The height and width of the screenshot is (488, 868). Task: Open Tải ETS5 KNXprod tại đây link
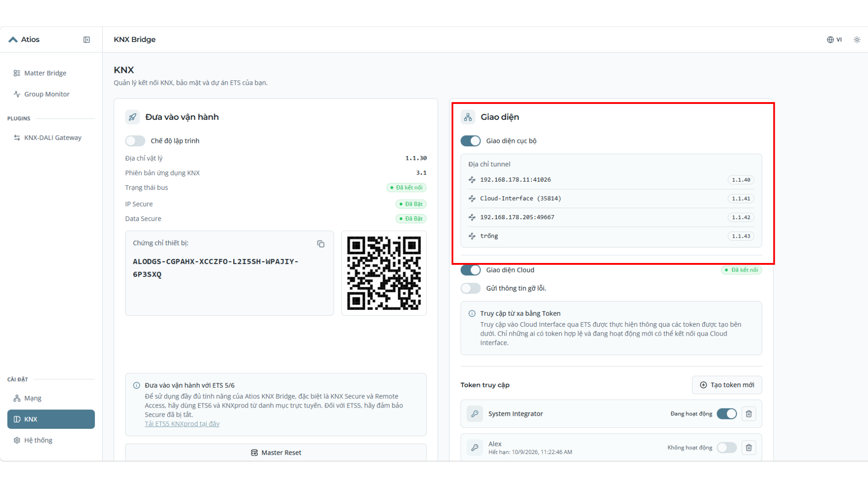pyautogui.click(x=182, y=424)
